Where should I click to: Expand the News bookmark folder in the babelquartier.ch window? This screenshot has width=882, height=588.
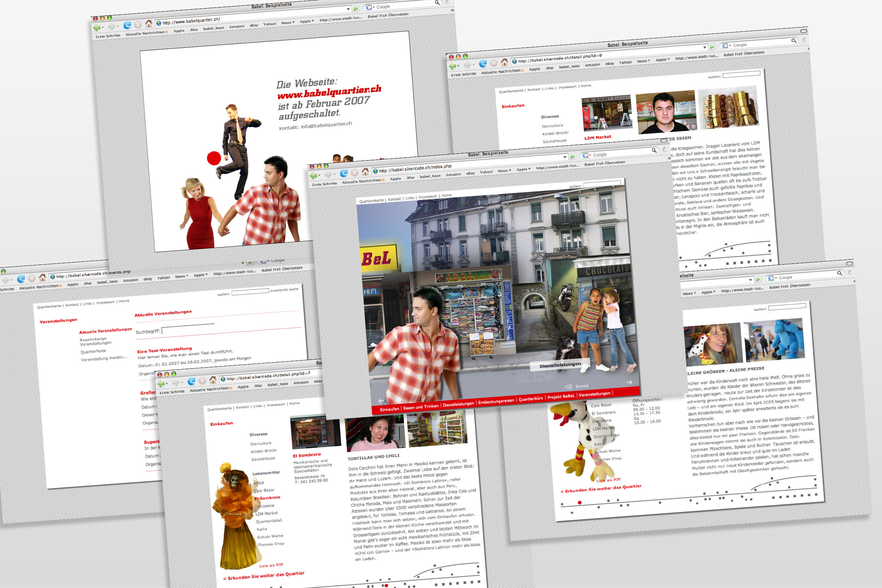point(288,23)
